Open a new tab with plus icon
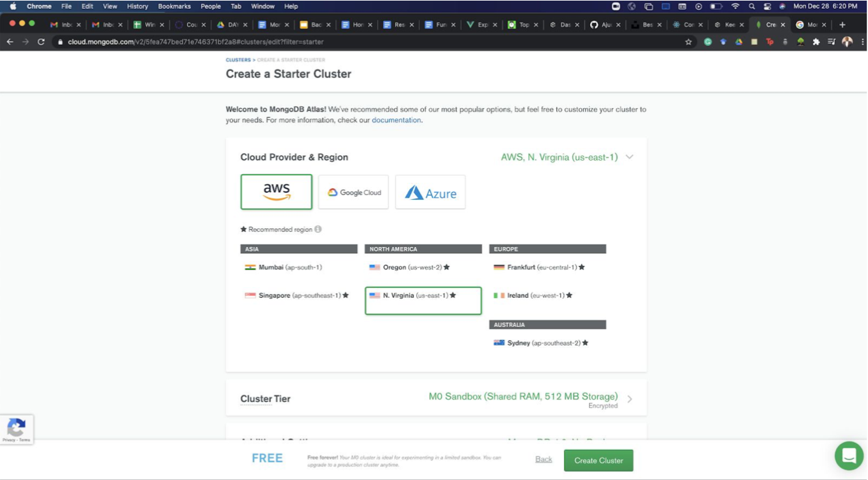 point(842,25)
